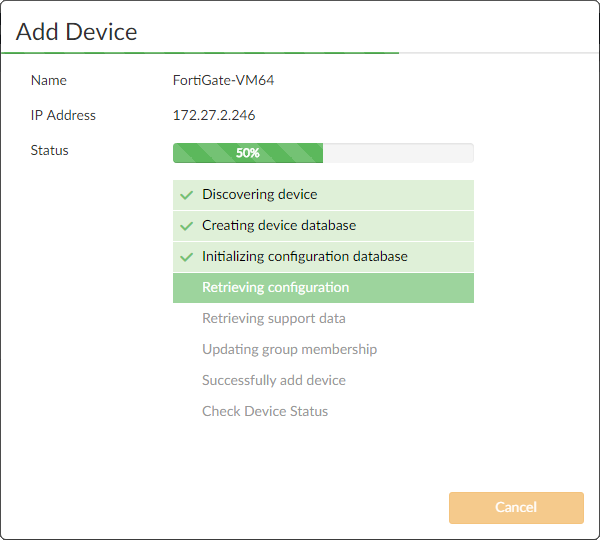Click the Initializing configuration database step text
The width and height of the screenshot is (600, 540).
(x=304, y=257)
